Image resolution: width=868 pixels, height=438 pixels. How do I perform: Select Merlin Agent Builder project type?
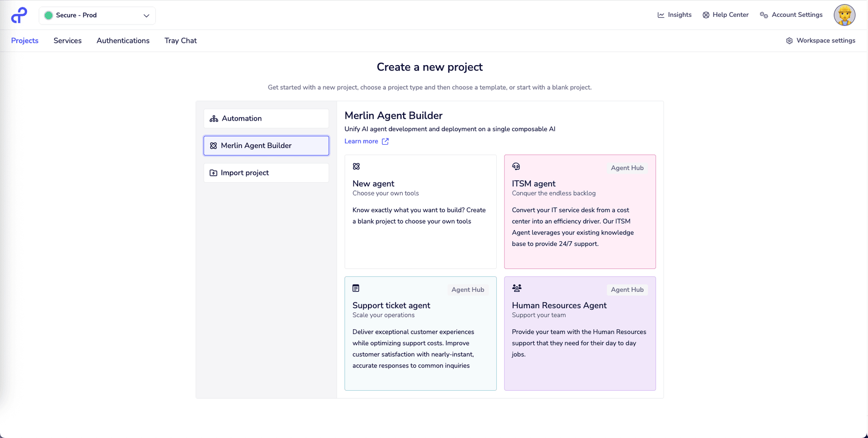266,146
